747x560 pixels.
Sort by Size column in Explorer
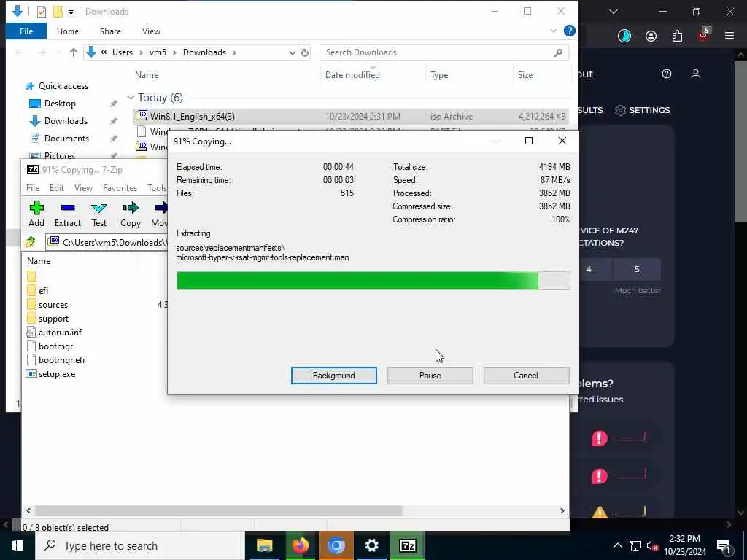tap(525, 75)
